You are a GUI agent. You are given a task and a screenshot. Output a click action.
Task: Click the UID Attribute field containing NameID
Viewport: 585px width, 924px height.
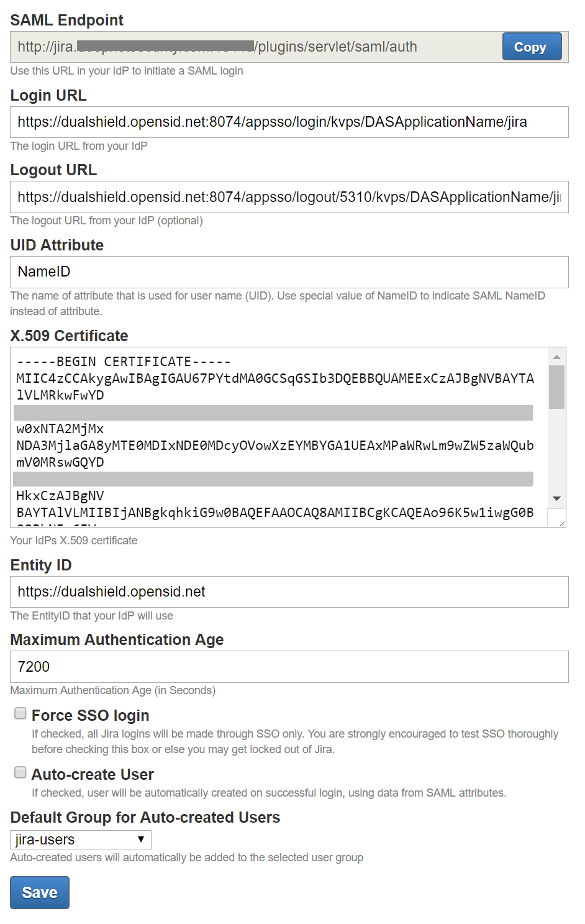click(289, 272)
